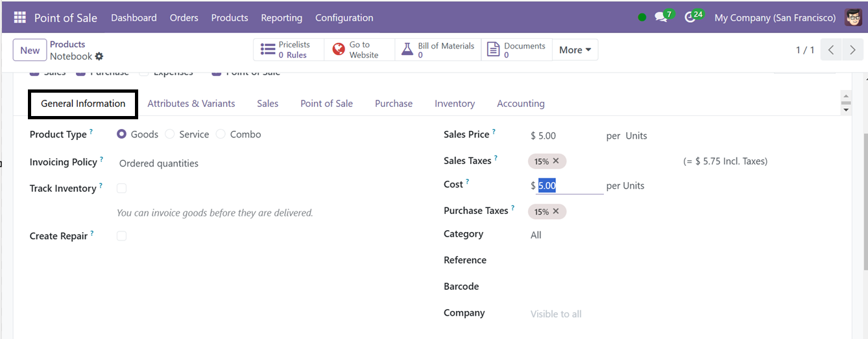Viewport: 868px width, 339px height.
Task: Open the Orders menu
Action: pos(184,18)
